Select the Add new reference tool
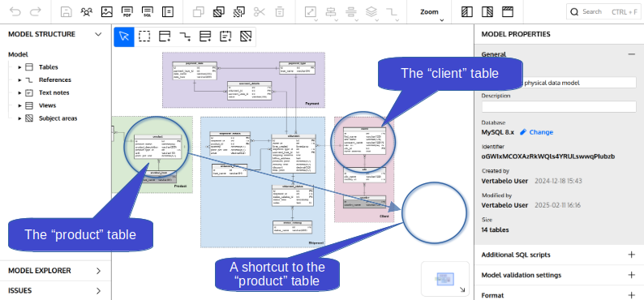 (x=185, y=36)
